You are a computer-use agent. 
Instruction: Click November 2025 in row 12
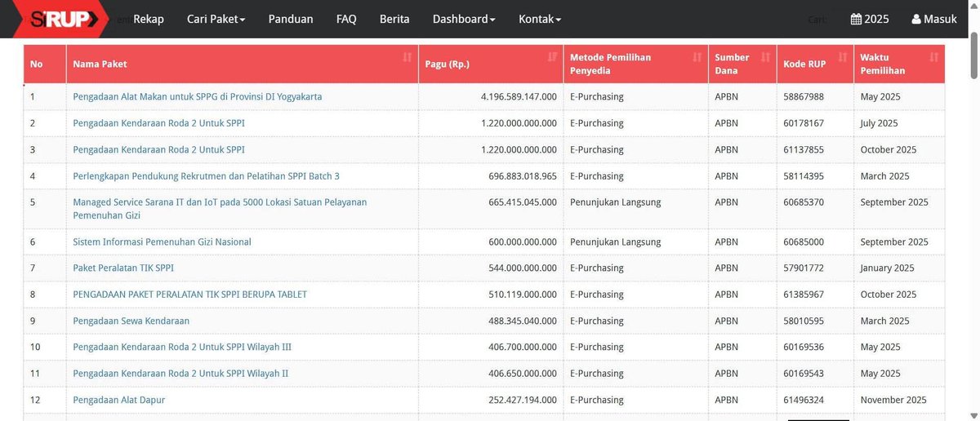point(893,400)
